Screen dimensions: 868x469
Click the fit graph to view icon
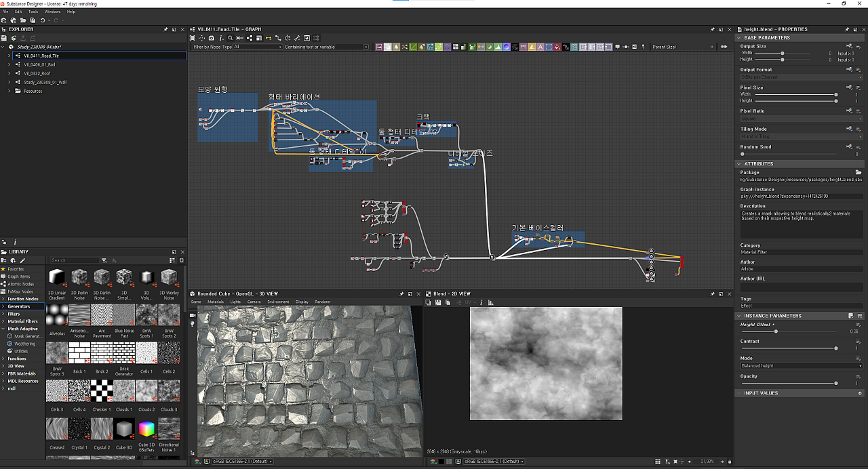tap(192, 38)
